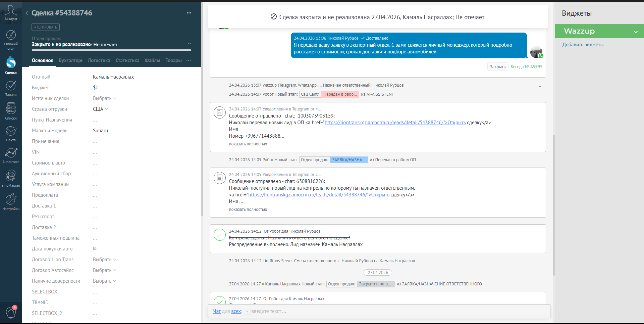The width and height of the screenshot is (644, 324).
Task: Open Рабочий стол dashboard icon
Action: (x=11, y=40)
